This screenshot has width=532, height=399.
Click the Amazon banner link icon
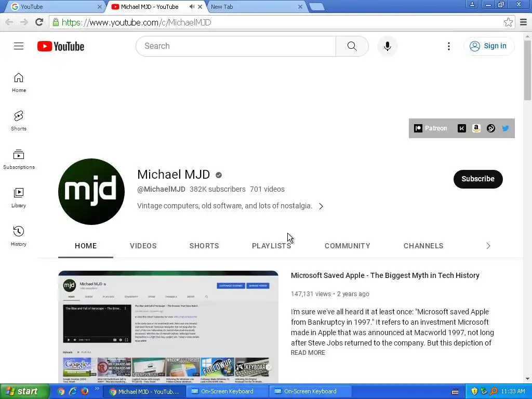(476, 128)
